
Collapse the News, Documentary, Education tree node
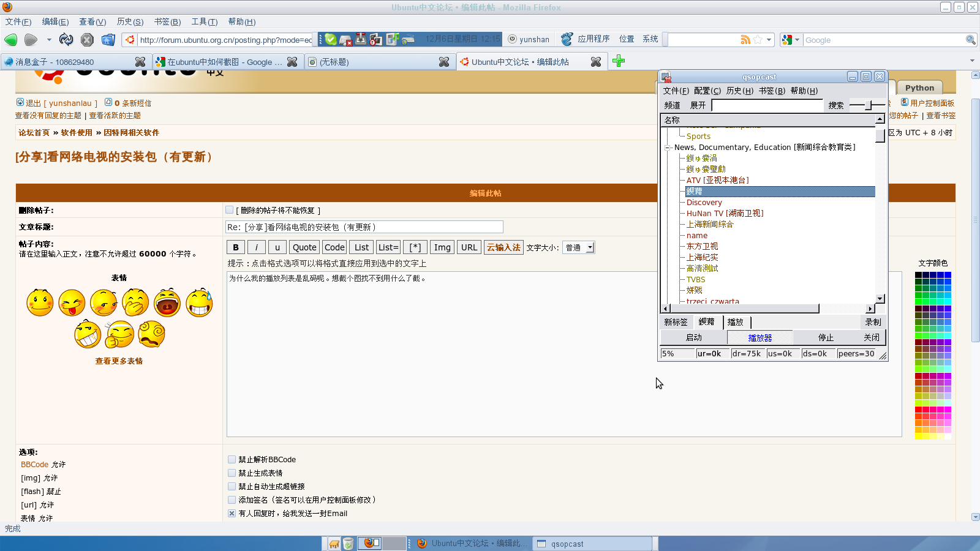[x=668, y=148]
